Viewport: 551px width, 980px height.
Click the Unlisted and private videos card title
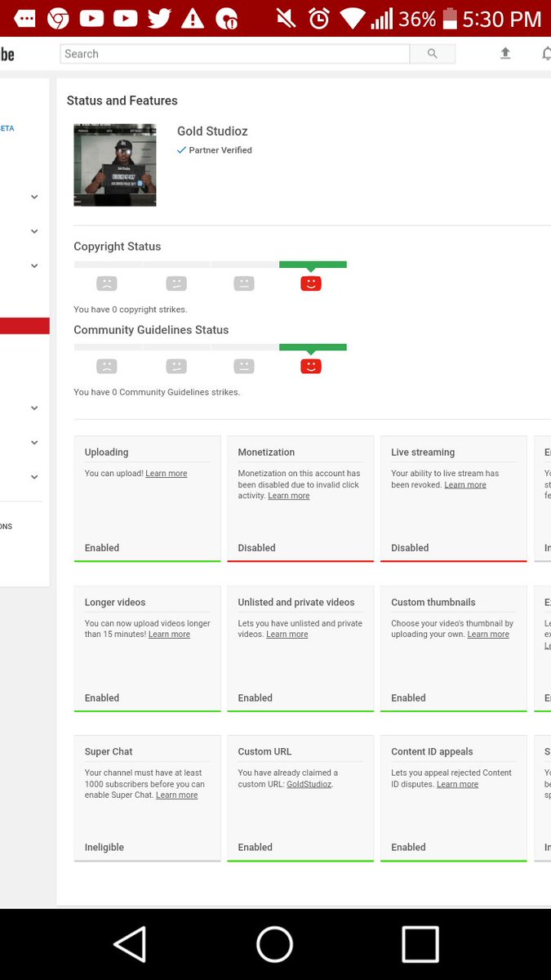pos(296,603)
